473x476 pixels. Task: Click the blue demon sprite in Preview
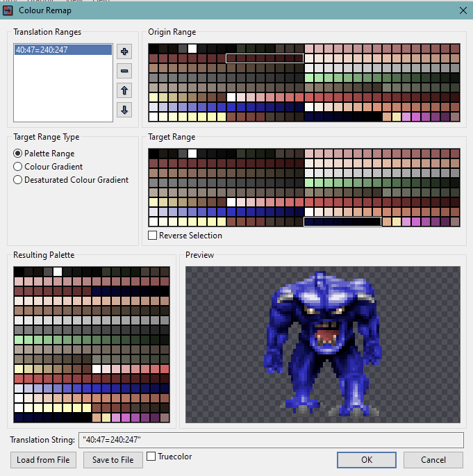pos(323,344)
